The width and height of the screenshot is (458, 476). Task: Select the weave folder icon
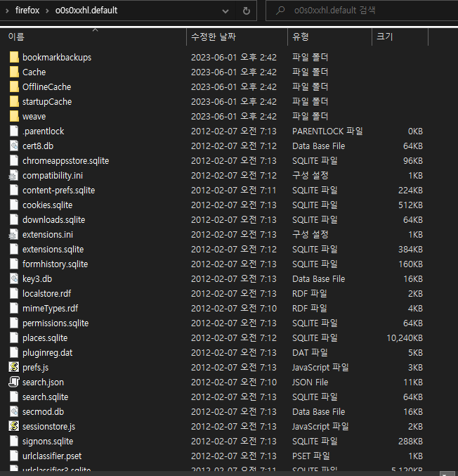tap(14, 116)
